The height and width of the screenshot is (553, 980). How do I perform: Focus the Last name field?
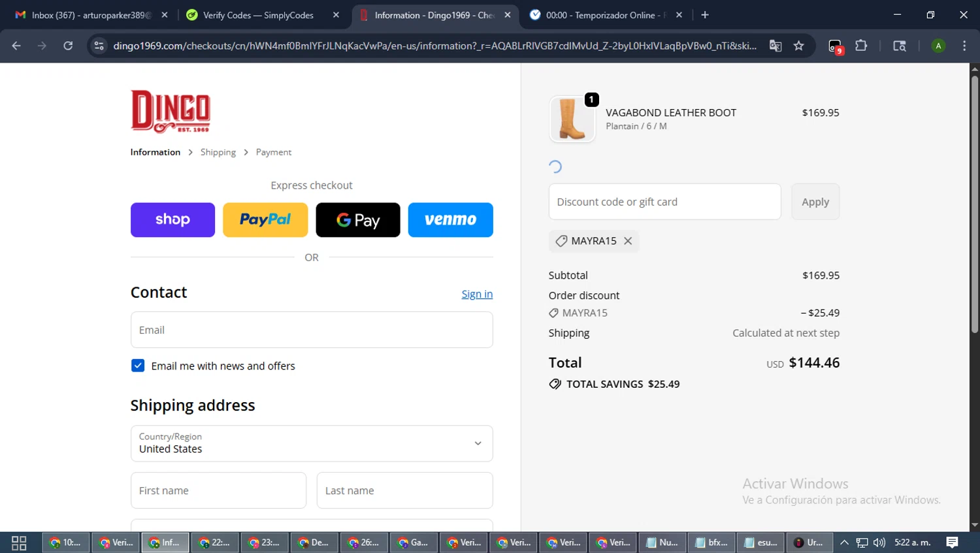coord(405,490)
